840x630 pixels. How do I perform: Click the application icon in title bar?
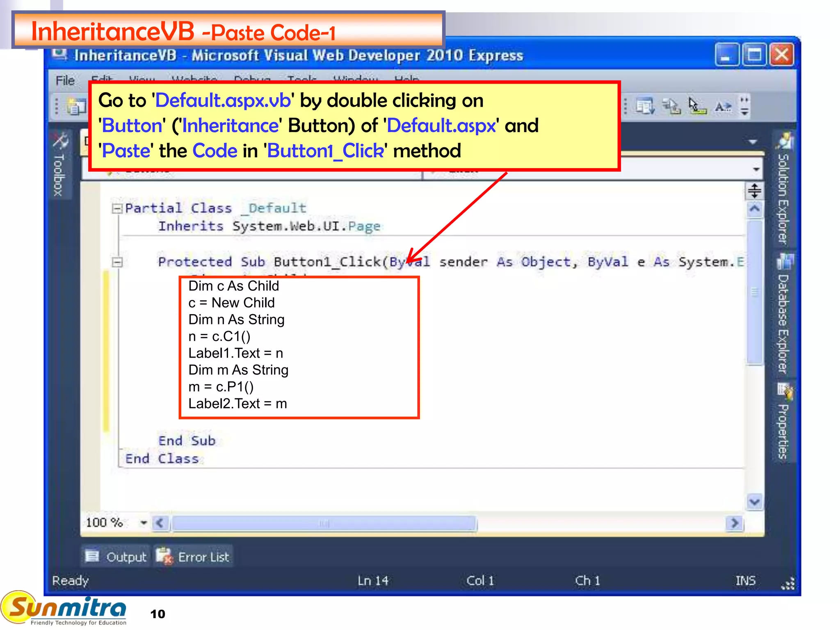[60, 54]
